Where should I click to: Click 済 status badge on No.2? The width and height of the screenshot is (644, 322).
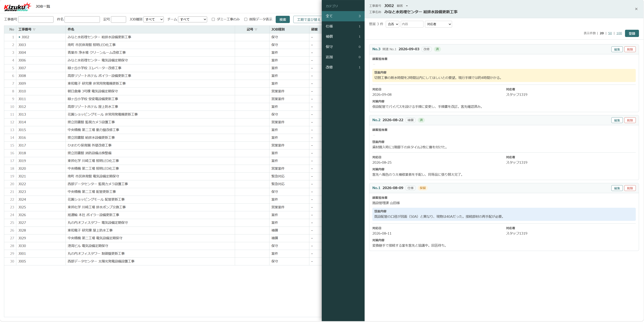pyautogui.click(x=421, y=120)
